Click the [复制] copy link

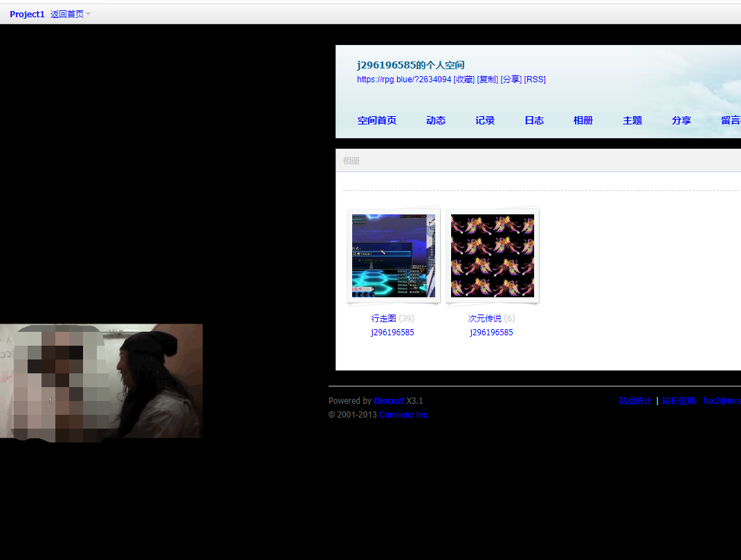(487, 80)
